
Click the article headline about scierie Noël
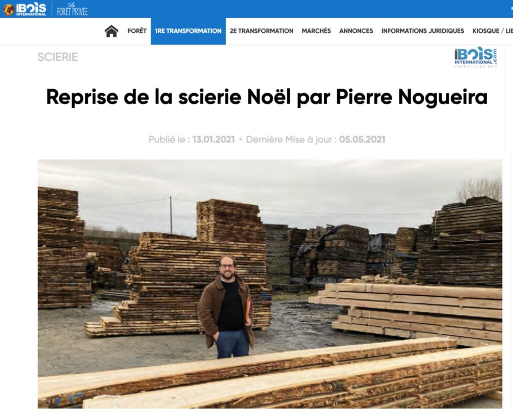point(267,97)
